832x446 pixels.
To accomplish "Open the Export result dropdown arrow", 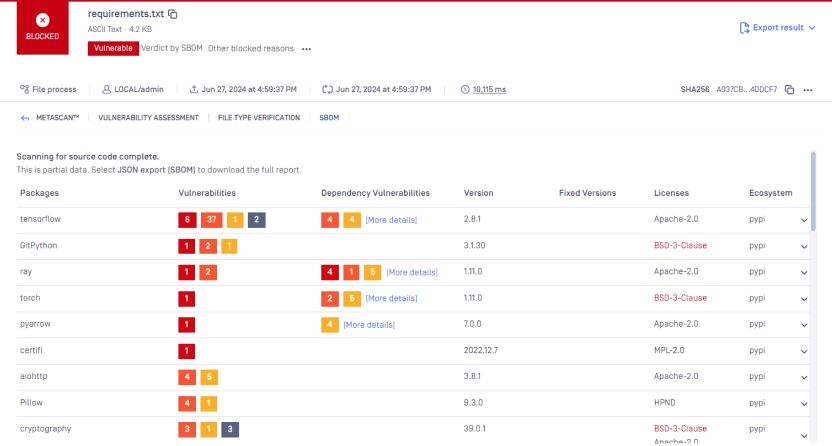I will (812, 28).
